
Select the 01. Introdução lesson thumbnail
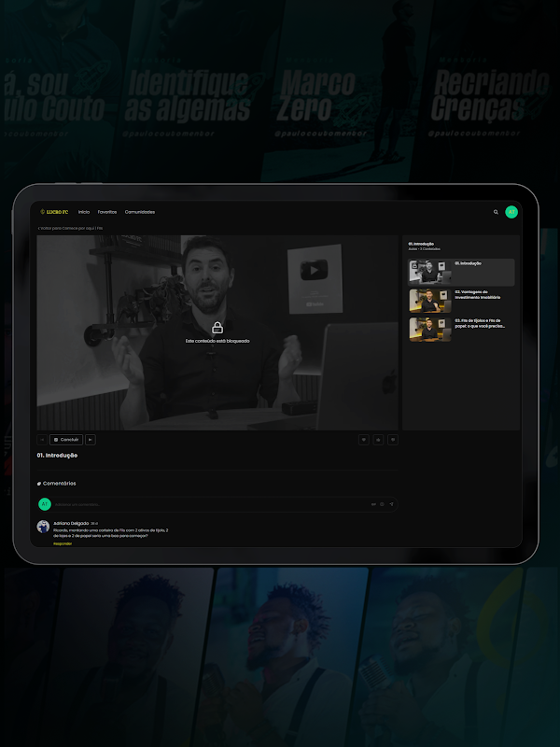[x=430, y=272]
